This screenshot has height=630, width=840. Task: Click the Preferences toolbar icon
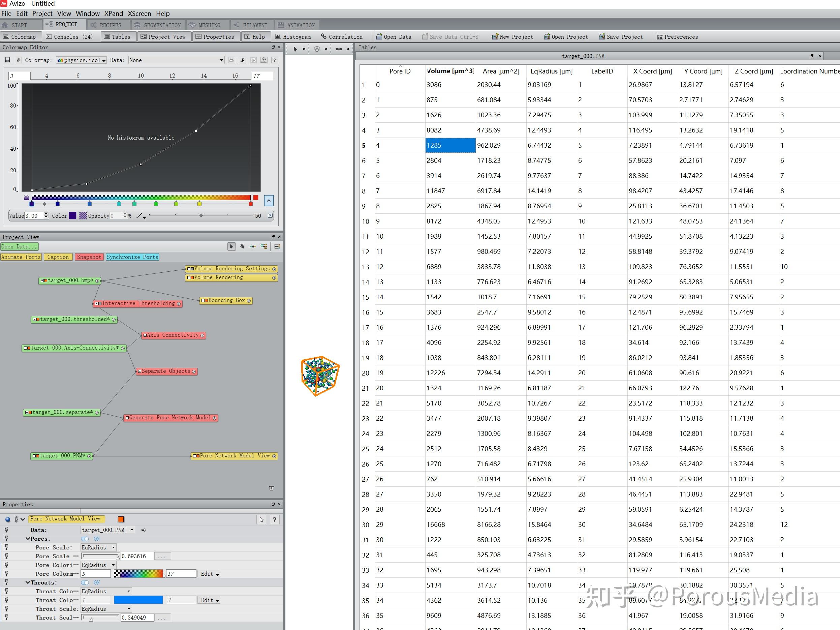click(x=660, y=37)
